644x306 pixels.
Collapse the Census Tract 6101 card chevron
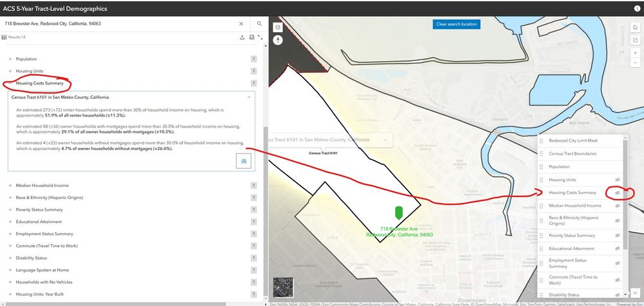tap(248, 98)
